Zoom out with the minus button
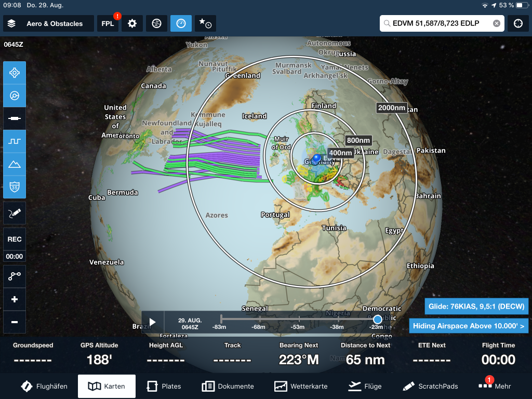This screenshot has height=399, width=532. (x=15, y=322)
